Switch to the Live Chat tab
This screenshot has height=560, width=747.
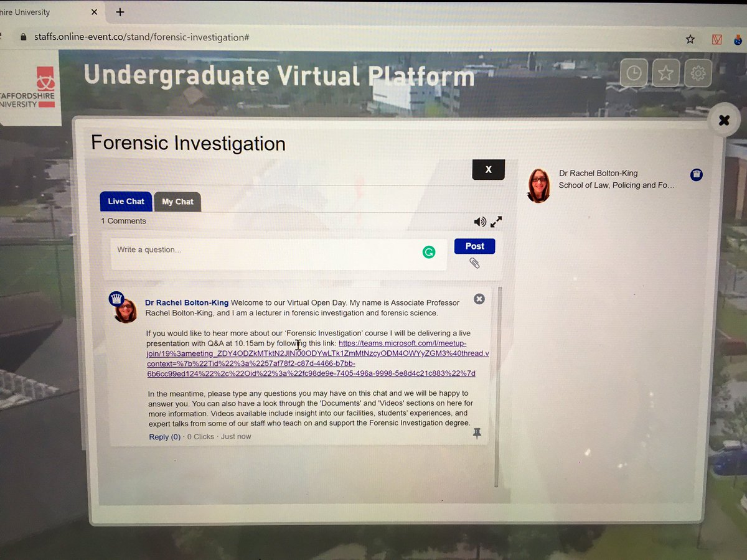[x=126, y=201]
